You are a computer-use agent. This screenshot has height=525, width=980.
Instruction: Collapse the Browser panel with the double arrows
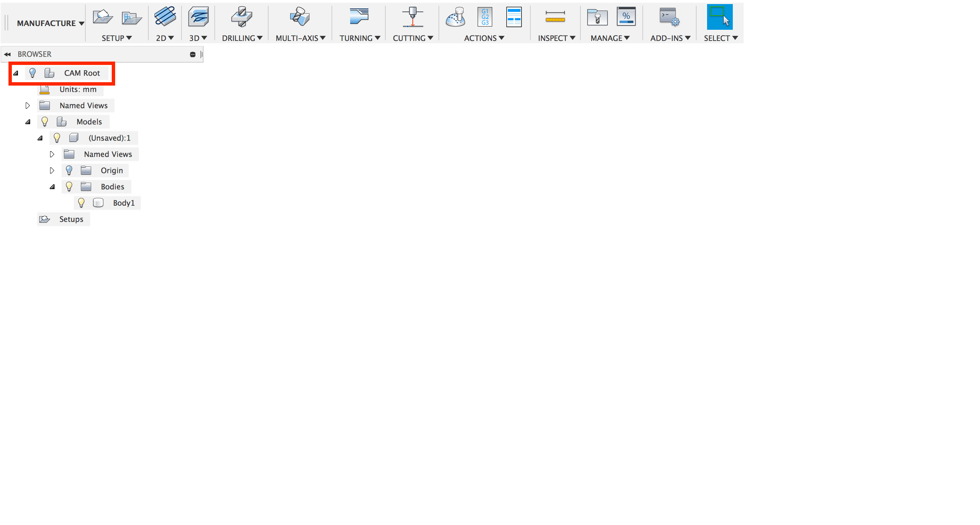(7, 54)
